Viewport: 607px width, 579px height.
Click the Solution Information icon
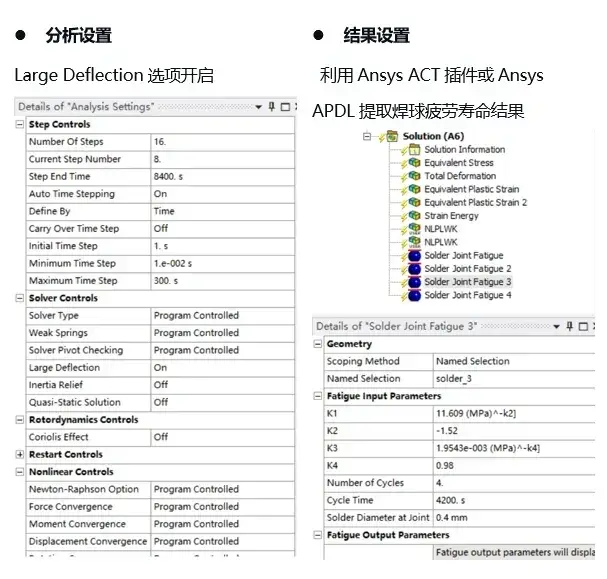click(414, 149)
